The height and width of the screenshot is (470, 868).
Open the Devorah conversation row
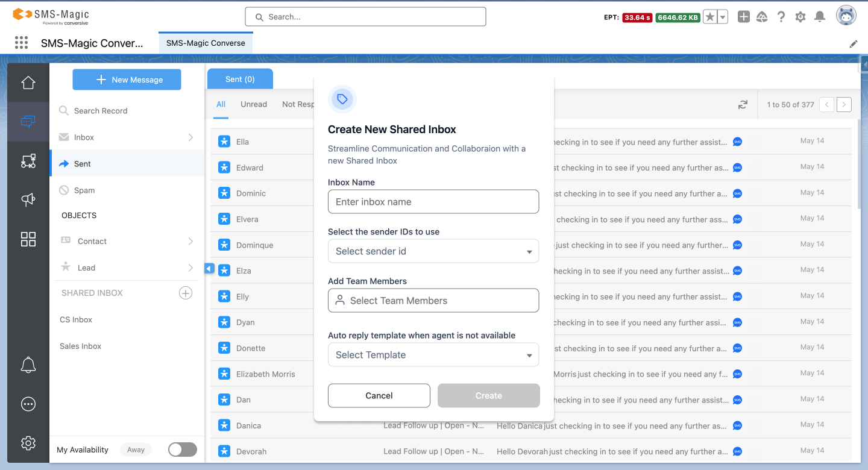tap(530, 451)
